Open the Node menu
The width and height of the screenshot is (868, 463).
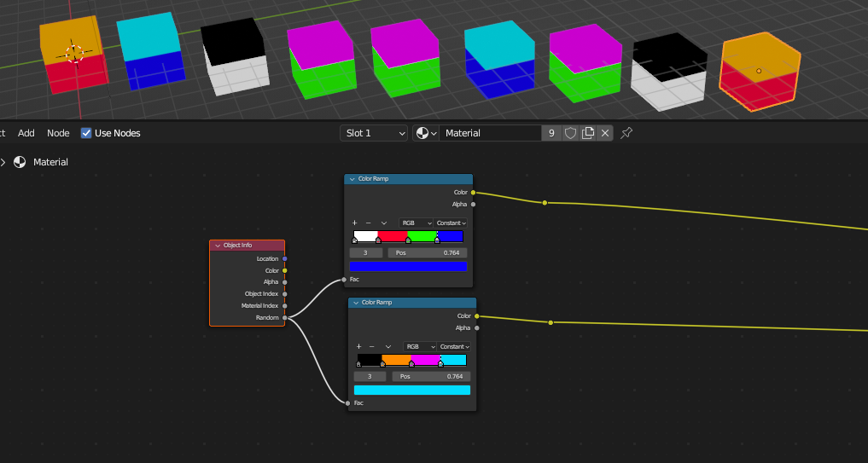58,133
